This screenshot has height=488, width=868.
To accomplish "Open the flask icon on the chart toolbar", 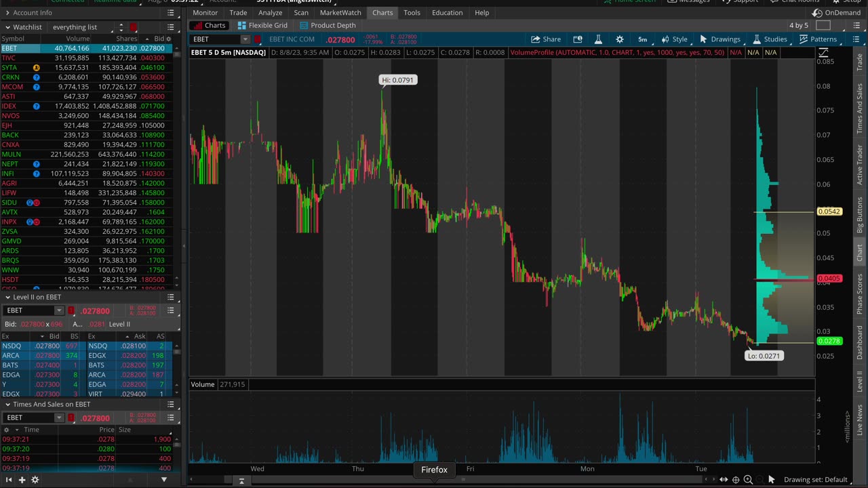I will click(x=598, y=39).
